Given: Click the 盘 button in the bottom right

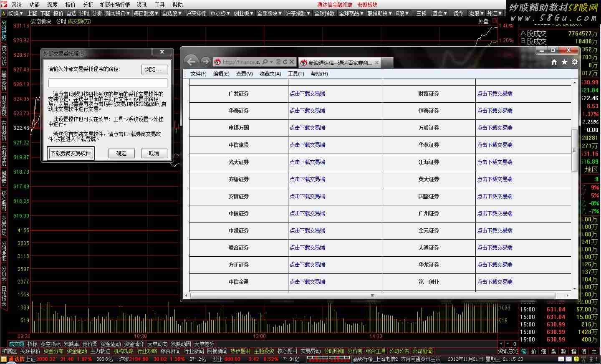Looking at the screenshot, I should pos(553,351).
